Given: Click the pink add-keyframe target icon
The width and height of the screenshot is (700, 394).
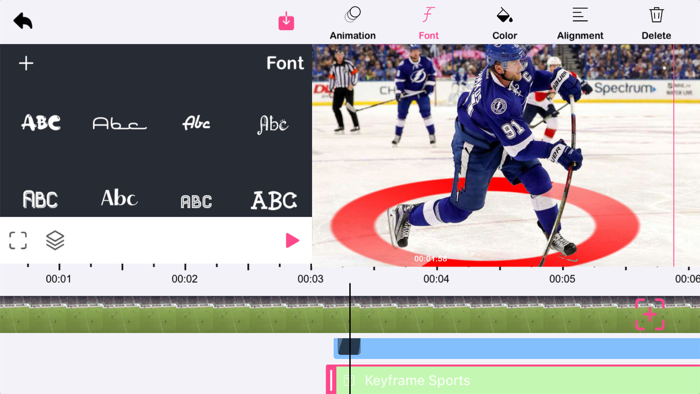Looking at the screenshot, I should [x=650, y=315].
